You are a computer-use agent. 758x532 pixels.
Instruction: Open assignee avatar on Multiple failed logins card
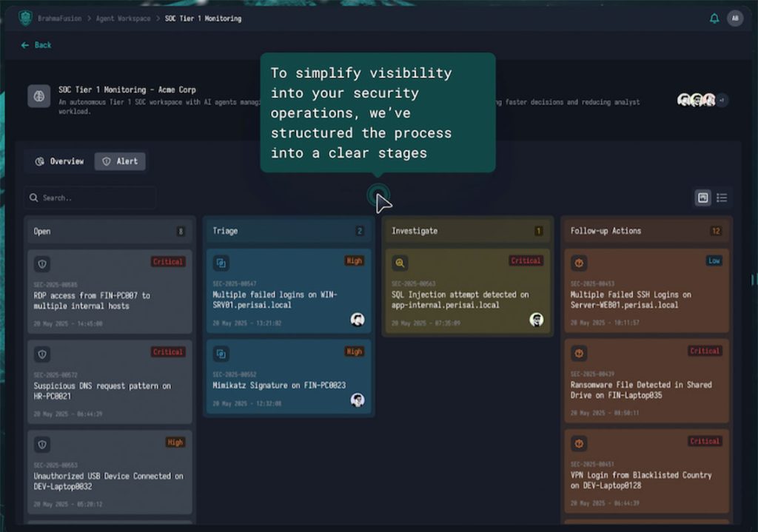(358, 319)
